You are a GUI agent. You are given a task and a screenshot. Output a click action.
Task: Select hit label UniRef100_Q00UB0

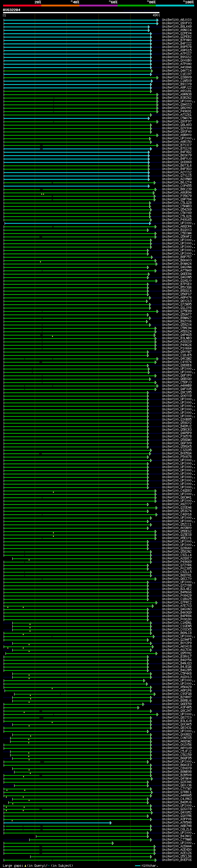177,61
